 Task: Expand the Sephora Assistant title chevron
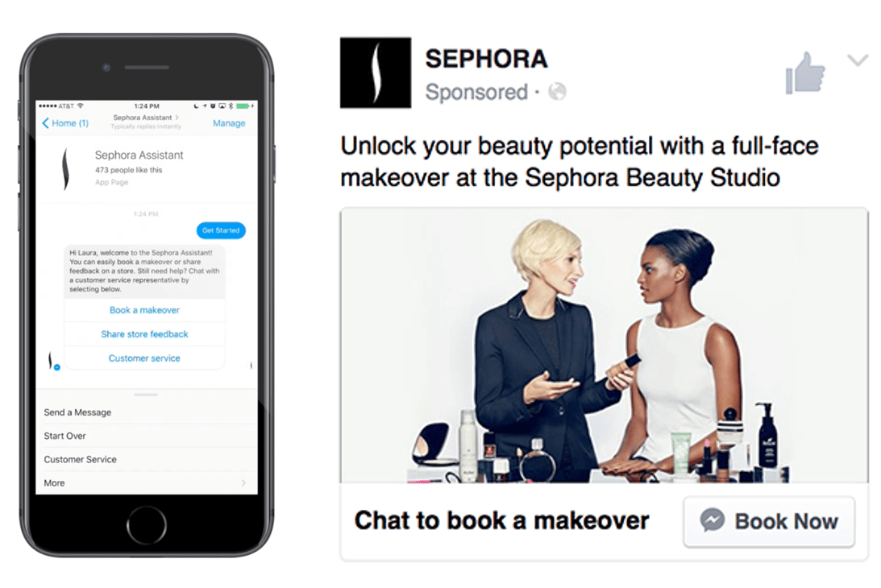pyautogui.click(x=177, y=118)
